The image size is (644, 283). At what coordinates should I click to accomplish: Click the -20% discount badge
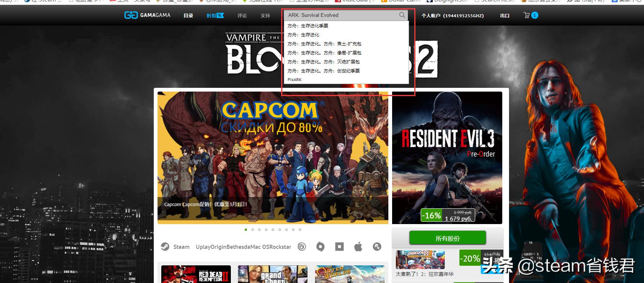pos(470,259)
